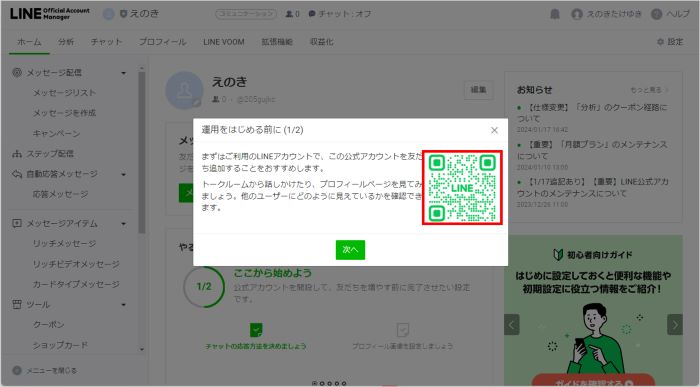The height and width of the screenshot is (387, 700).
Task: Go to the next guide banner slide
Action: 675,325
